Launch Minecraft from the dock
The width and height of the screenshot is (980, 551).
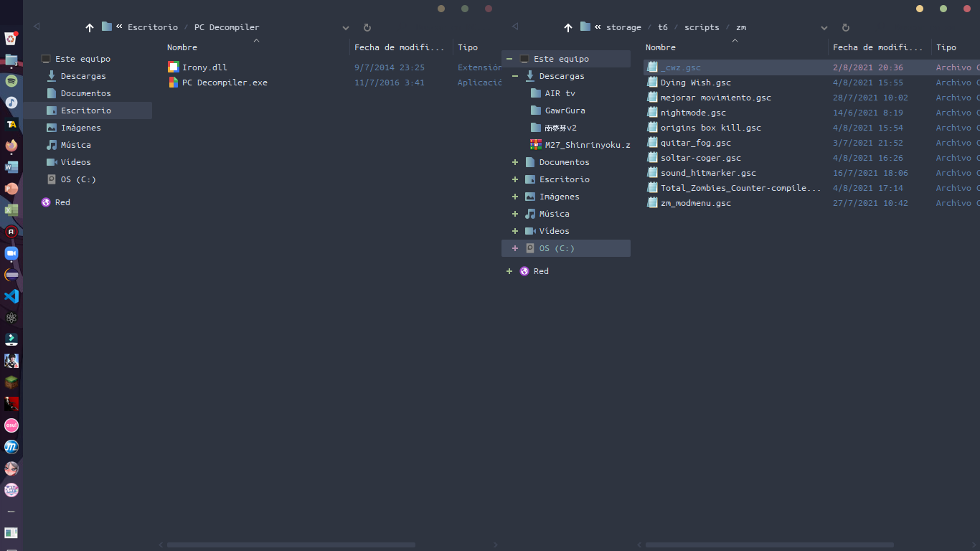click(x=11, y=382)
